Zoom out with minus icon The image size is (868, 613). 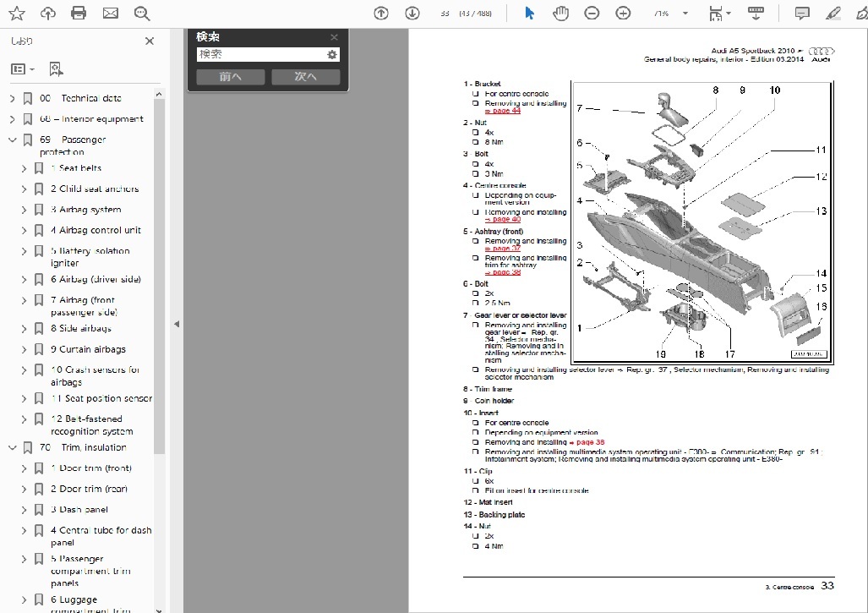click(x=592, y=14)
